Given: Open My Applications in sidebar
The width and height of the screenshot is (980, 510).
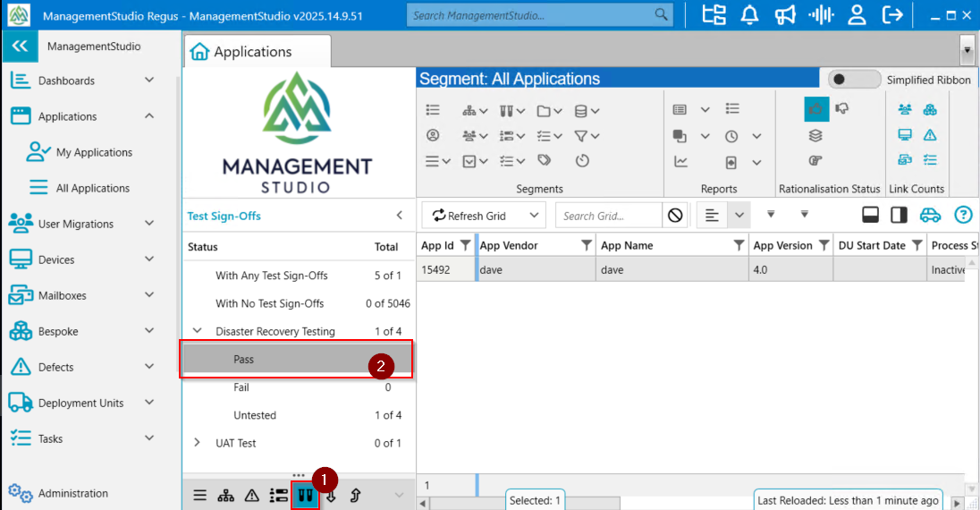Looking at the screenshot, I should [x=80, y=152].
